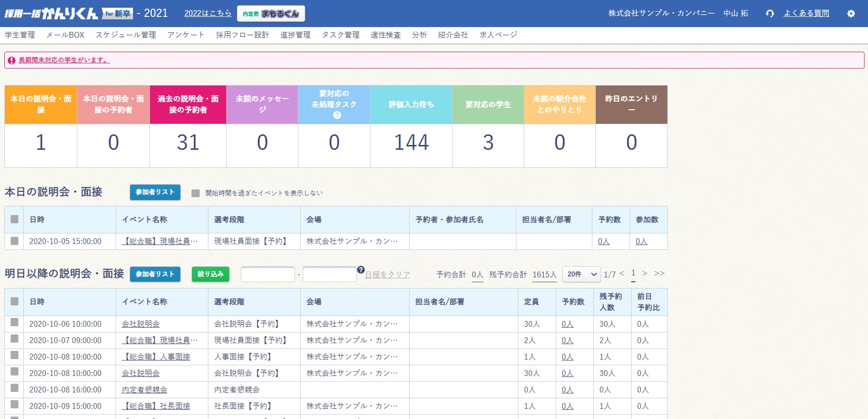The height and width of the screenshot is (419, 868).
Task: Check the 2020-10-08 16:00:00 row checkbox
Action: (15, 388)
